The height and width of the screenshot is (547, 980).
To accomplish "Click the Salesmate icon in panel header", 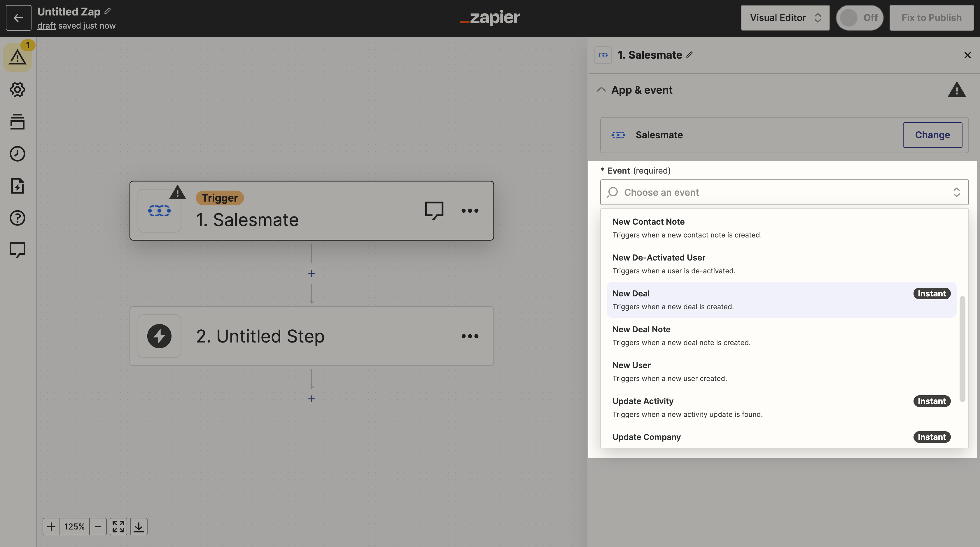I will click(603, 55).
